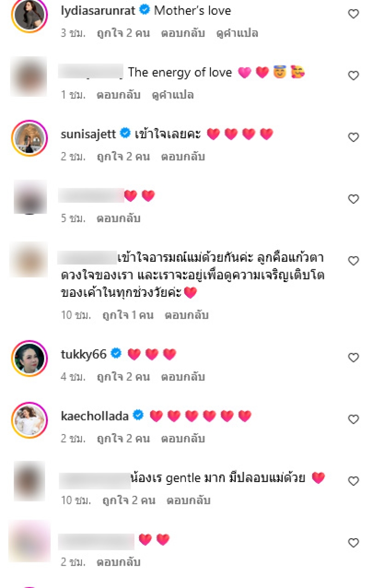View likes ถูกใจ 2 คน under sunisajett

[x=123, y=157]
